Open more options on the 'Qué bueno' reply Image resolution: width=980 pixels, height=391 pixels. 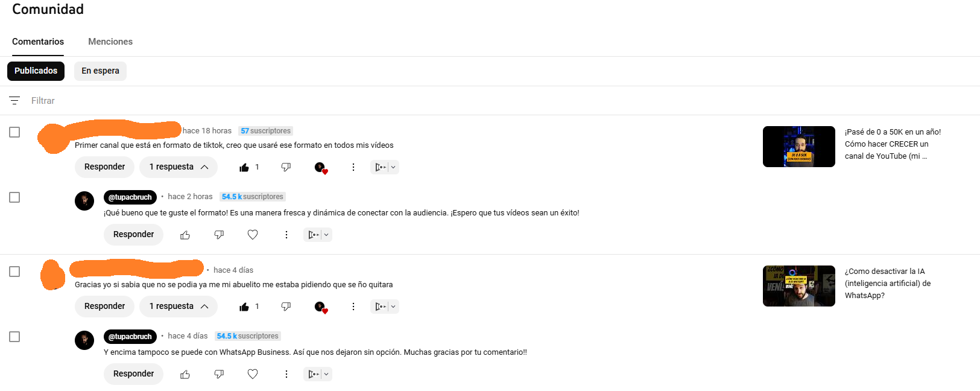click(286, 235)
